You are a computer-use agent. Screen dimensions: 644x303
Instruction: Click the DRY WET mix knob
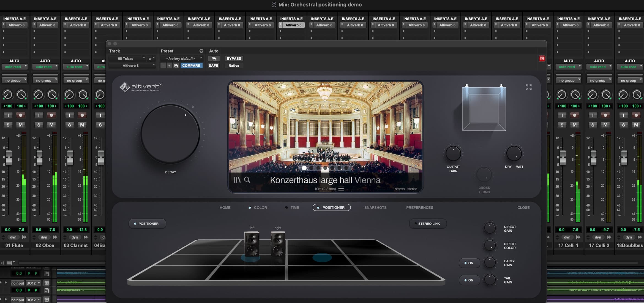tap(514, 153)
